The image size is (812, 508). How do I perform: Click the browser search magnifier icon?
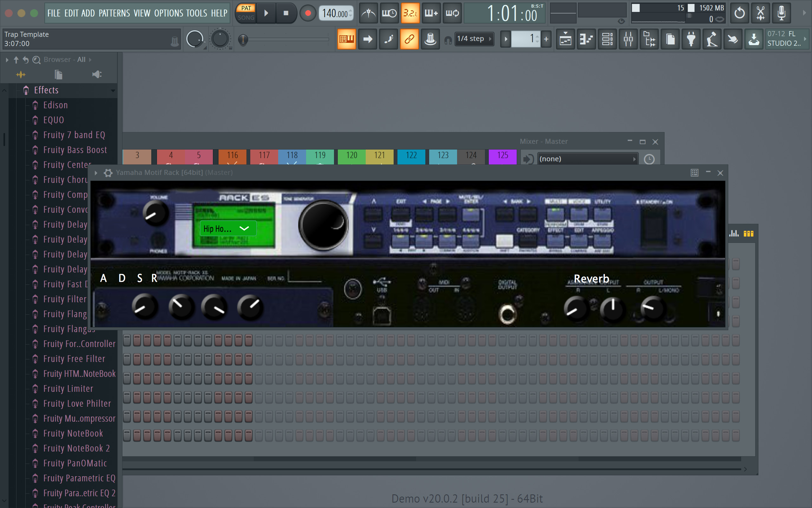(36, 60)
